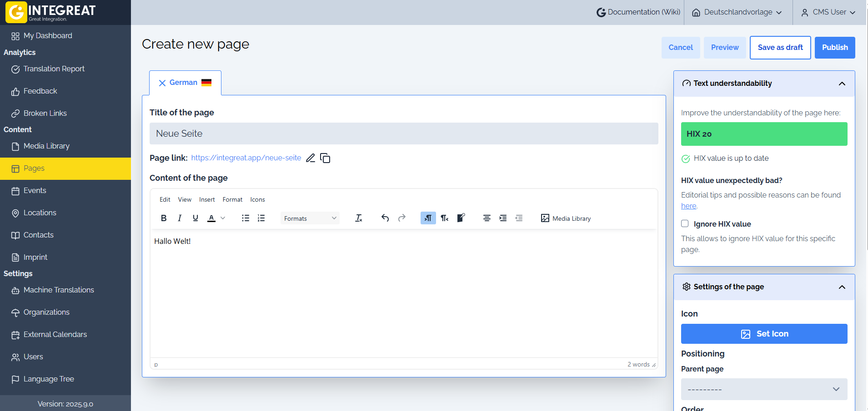The width and height of the screenshot is (868, 411).
Task: Open Deutschlandvorlage region dropdown
Action: point(737,12)
